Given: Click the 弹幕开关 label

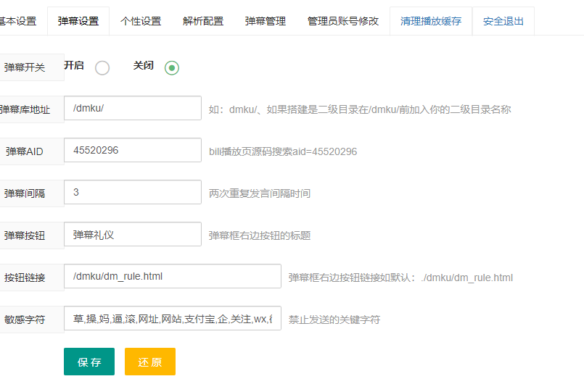Looking at the screenshot, I should (x=25, y=67).
